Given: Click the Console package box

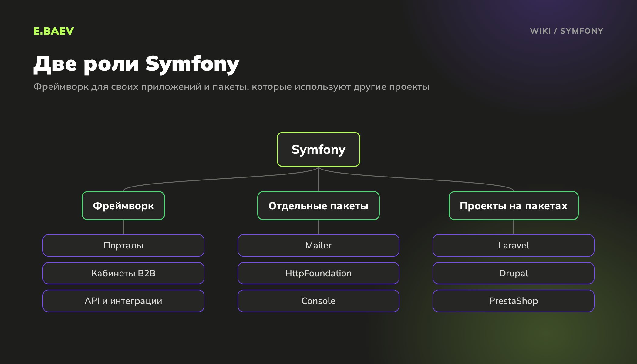Looking at the screenshot, I should tap(318, 301).
